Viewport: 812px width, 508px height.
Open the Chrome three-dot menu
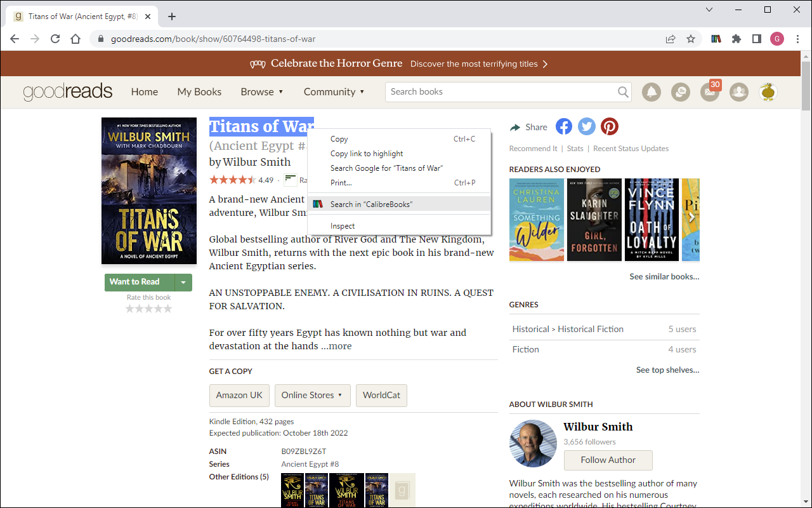click(x=797, y=39)
